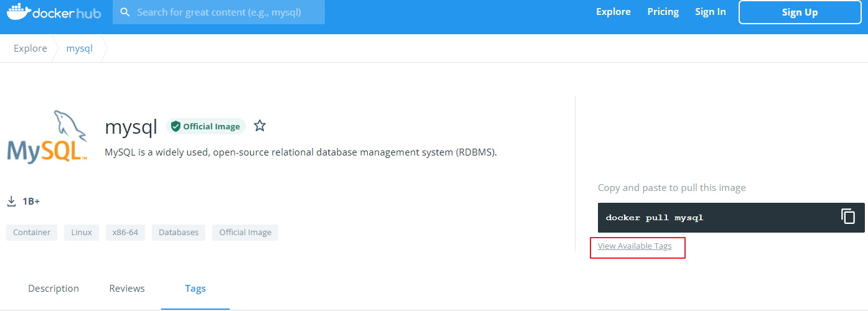The width and height of the screenshot is (868, 311).
Task: Click the docker pull mysql command text
Action: pos(654,218)
